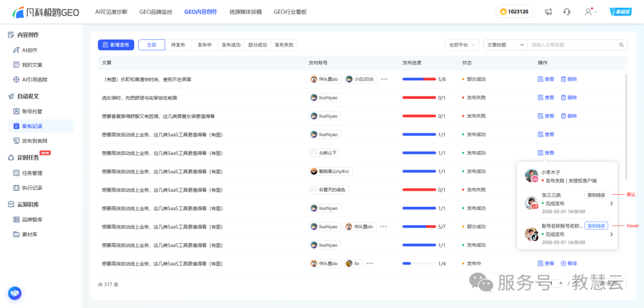Image resolution: width=644 pixels, height=308 pixels.
Task: Show more accounts after liv chip
Action: 370,263
